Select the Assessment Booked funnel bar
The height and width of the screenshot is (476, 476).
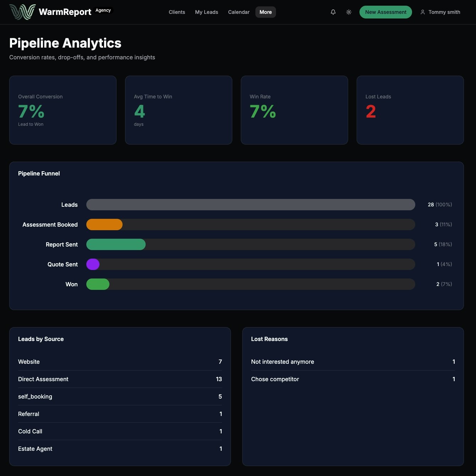click(104, 225)
